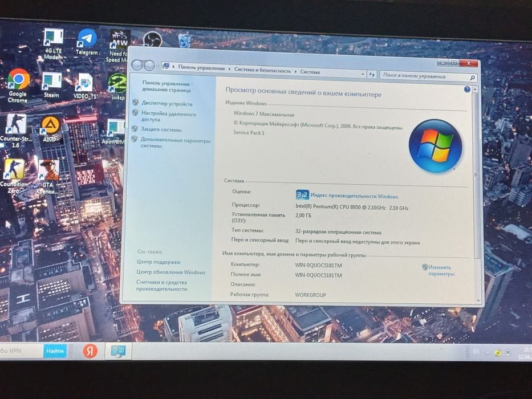532x399 pixels.
Task: Click the window's vertical scrollbar
Action: (476, 175)
